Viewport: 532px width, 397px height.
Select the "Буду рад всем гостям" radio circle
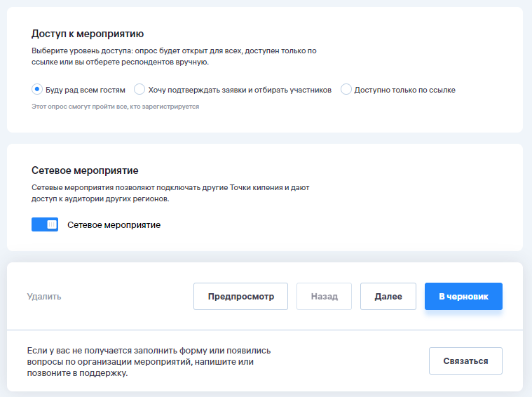(x=37, y=89)
